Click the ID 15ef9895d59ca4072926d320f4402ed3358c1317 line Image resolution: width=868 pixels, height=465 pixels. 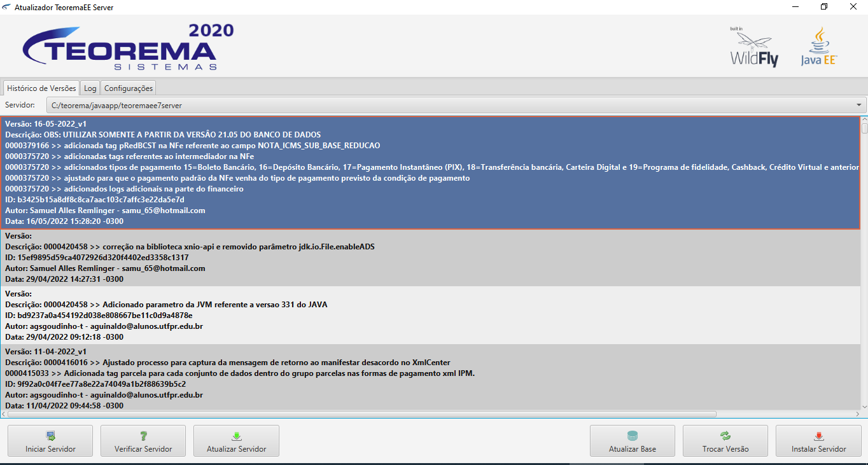click(97, 258)
